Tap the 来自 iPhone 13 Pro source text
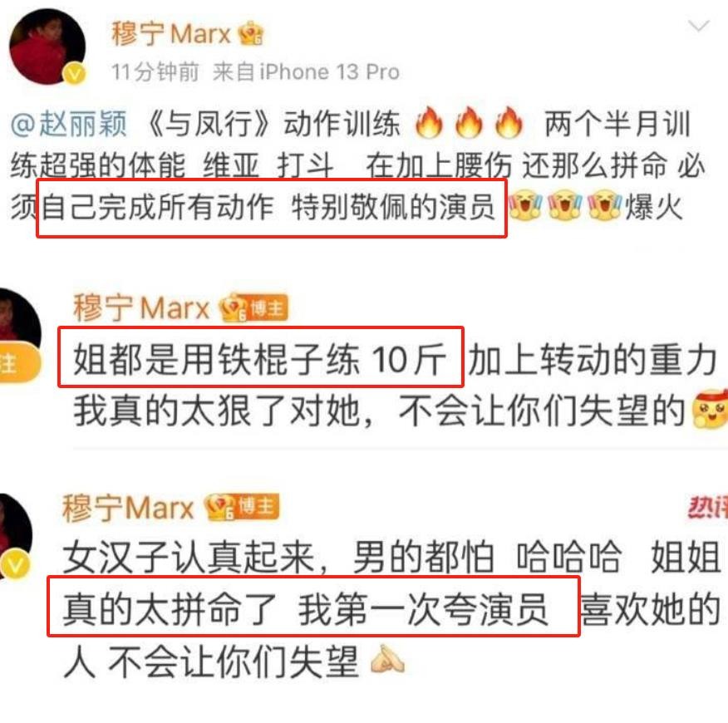This screenshot has height=723, width=728. 306,72
